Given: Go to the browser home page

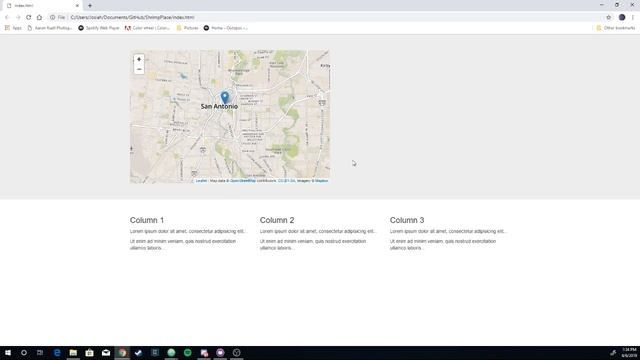Looking at the screenshot, I should pos(39,17).
